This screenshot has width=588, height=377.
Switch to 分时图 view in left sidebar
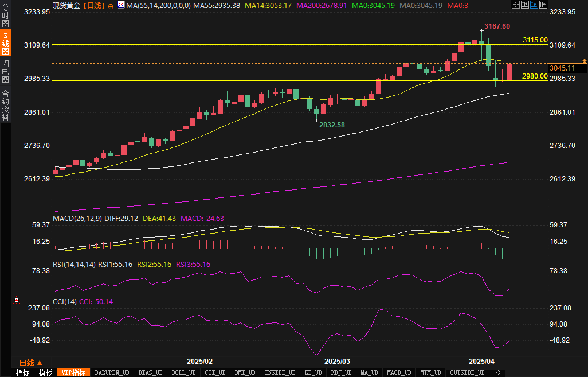5,15
